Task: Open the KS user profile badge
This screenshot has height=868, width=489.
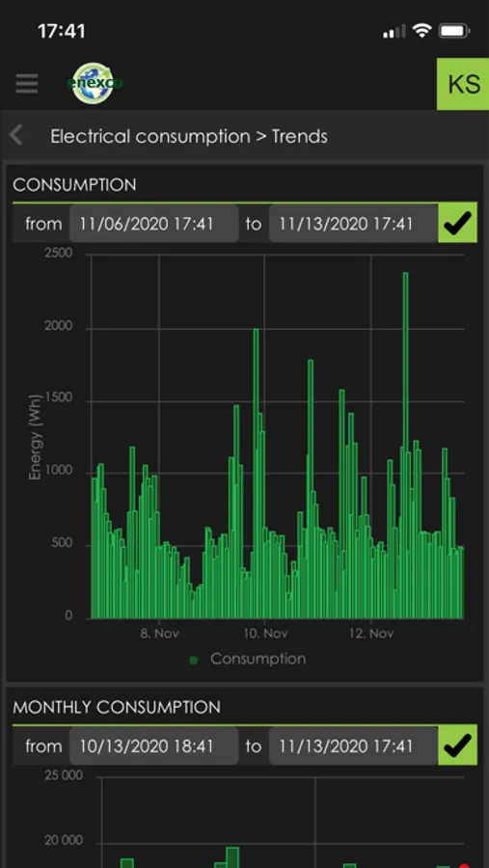Action: click(x=463, y=84)
